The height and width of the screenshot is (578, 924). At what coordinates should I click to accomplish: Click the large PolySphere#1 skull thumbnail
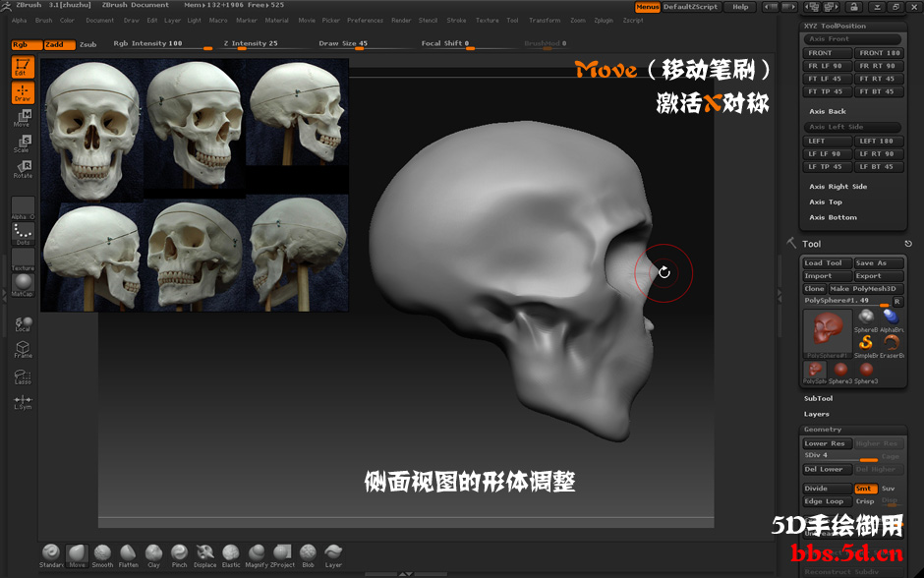point(828,333)
